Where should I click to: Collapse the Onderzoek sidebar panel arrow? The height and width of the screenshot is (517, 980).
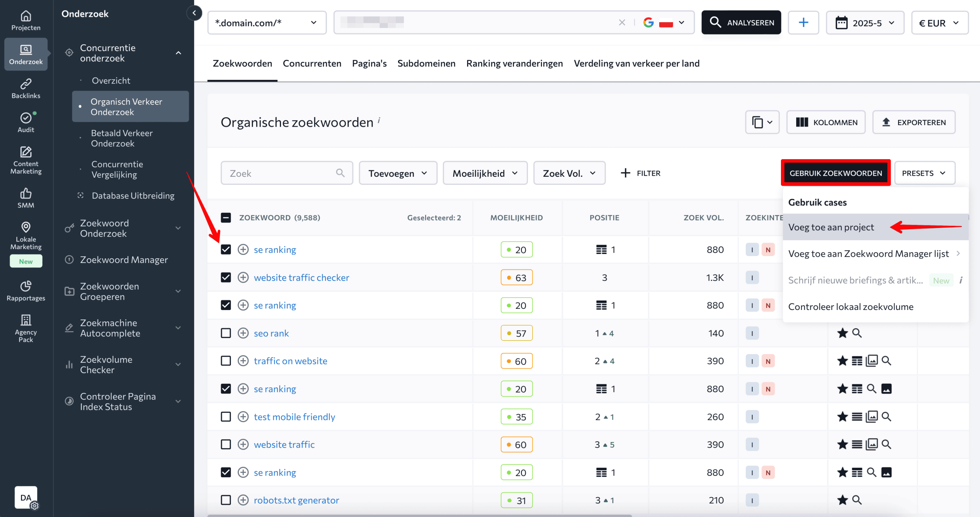[194, 13]
